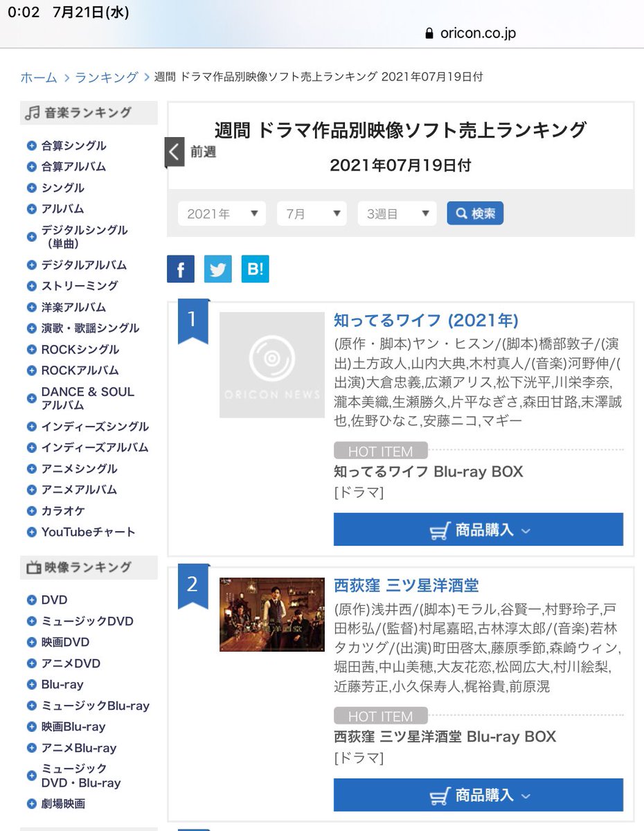
Task: Click the ORICON NEWS placeholder thumbnail
Action: (272, 365)
